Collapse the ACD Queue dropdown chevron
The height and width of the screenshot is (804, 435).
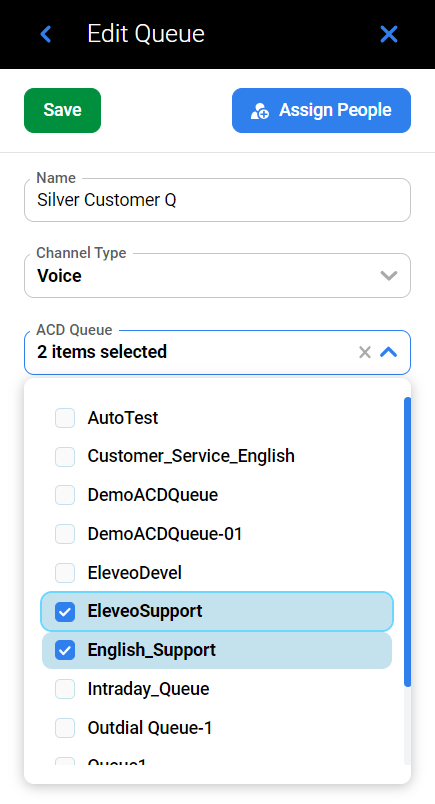tap(389, 352)
